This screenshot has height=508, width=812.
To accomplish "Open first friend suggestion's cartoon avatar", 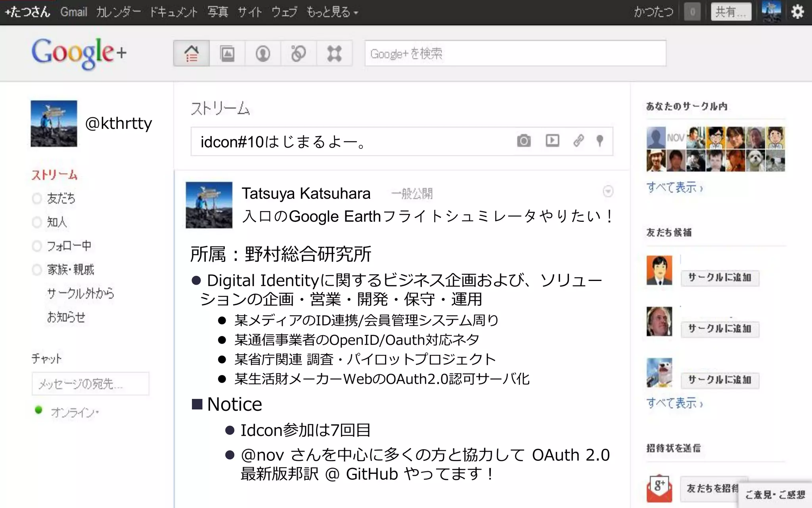I will point(659,270).
